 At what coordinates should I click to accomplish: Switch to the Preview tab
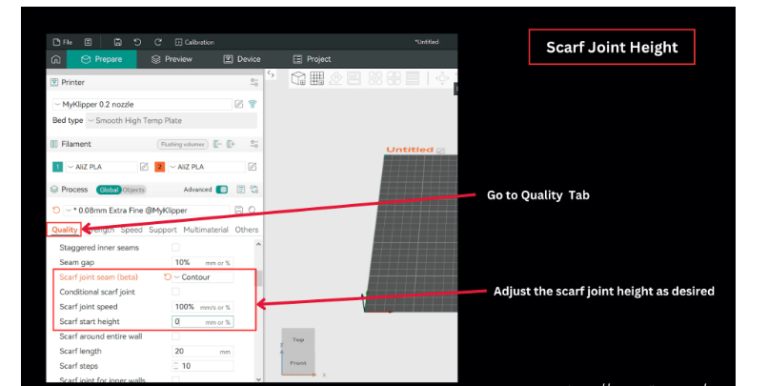(x=172, y=59)
